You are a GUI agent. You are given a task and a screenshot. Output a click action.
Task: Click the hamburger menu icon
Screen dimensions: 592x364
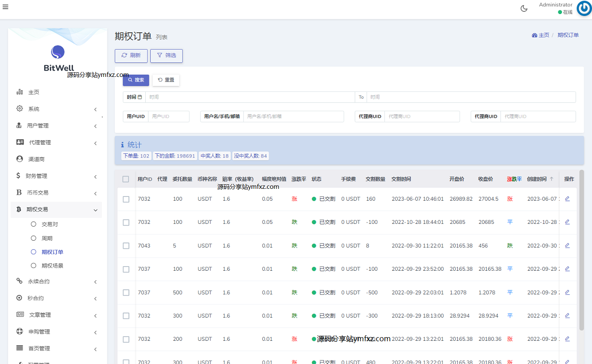(5, 7)
